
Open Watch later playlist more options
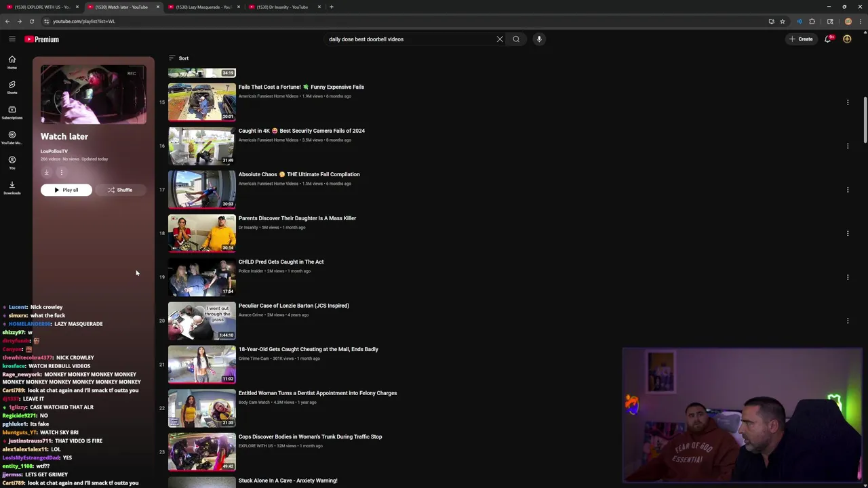(x=62, y=172)
